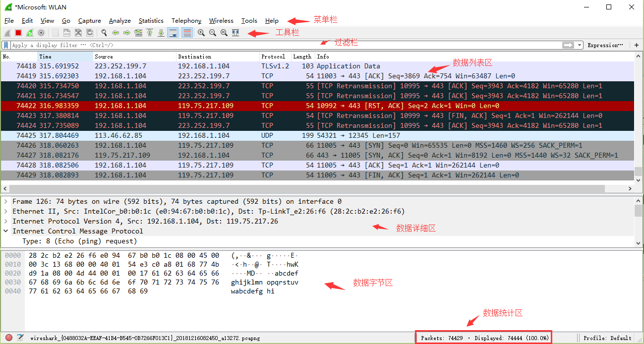Stop the running capture
Viewport: 644px width, 344px height.
(18, 33)
